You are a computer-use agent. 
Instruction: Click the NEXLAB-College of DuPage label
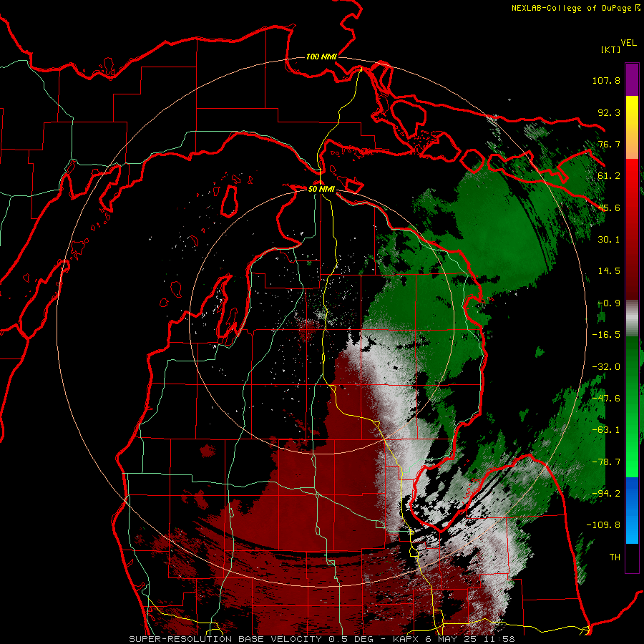click(571, 8)
